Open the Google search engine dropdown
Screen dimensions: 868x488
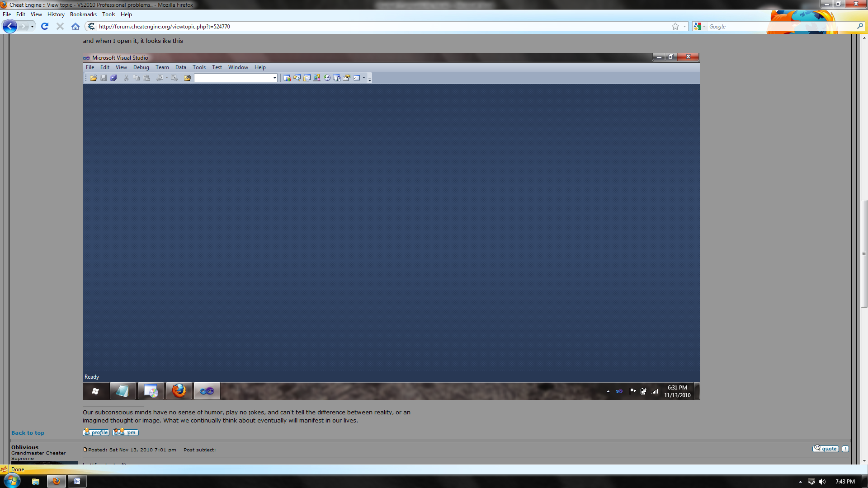click(700, 26)
